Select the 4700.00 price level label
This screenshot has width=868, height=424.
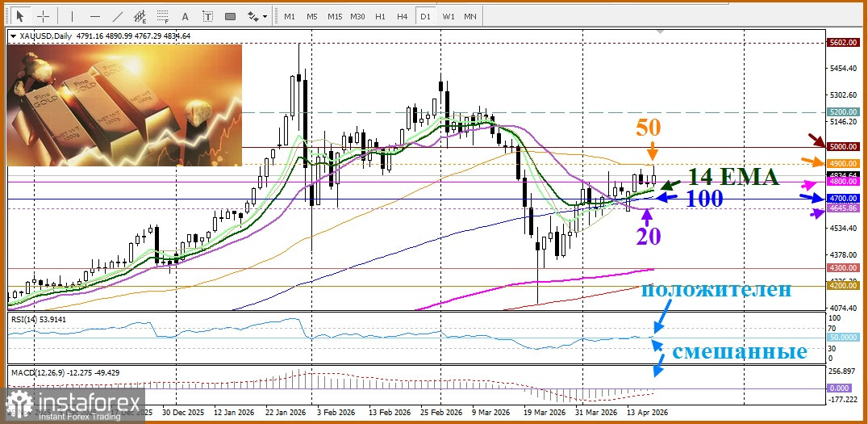coord(842,199)
